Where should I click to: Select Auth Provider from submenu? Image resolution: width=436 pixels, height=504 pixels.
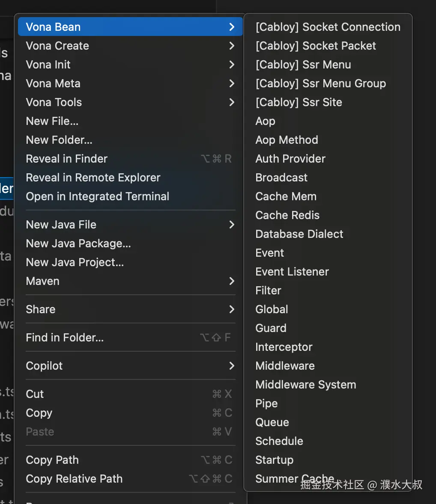[x=290, y=159]
